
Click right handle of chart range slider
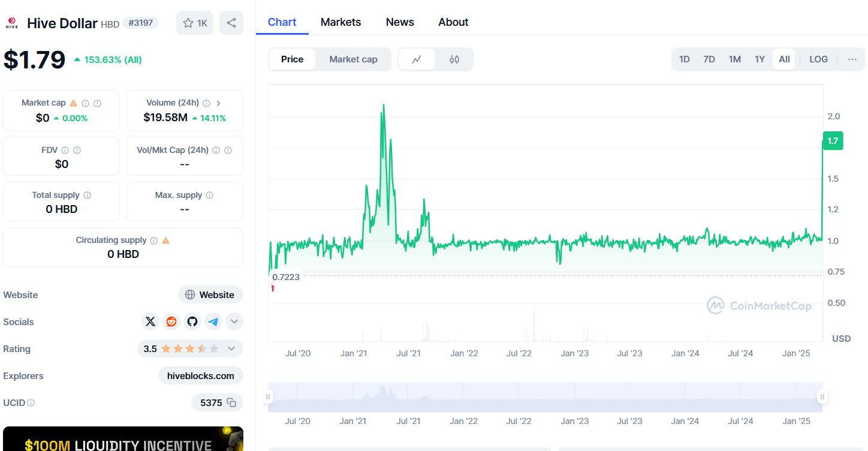point(822,396)
